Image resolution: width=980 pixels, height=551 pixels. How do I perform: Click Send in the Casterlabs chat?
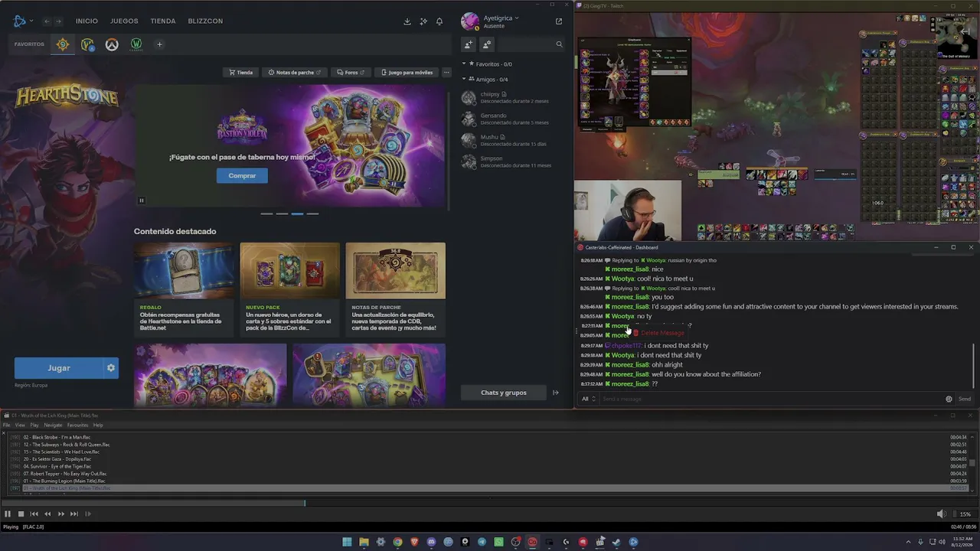[x=965, y=399]
